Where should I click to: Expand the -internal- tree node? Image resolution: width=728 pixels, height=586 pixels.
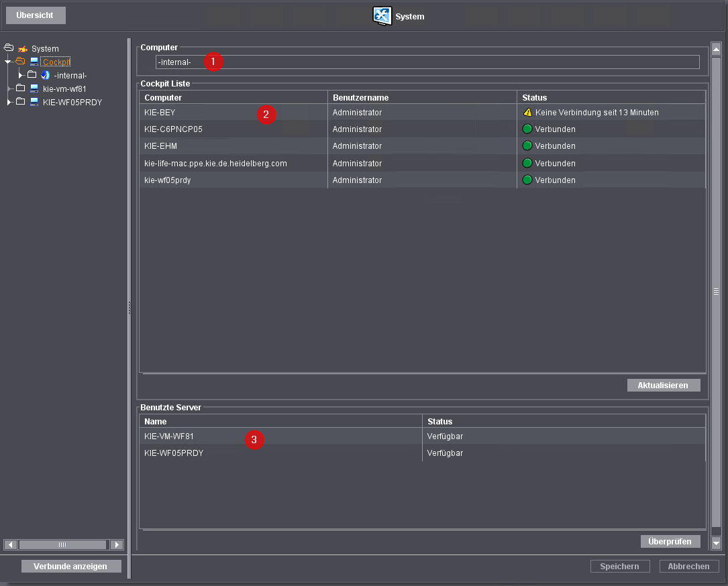coord(20,74)
